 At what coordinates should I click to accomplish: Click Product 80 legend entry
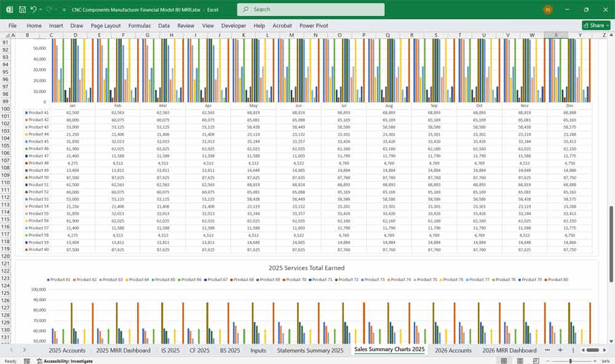(556, 280)
